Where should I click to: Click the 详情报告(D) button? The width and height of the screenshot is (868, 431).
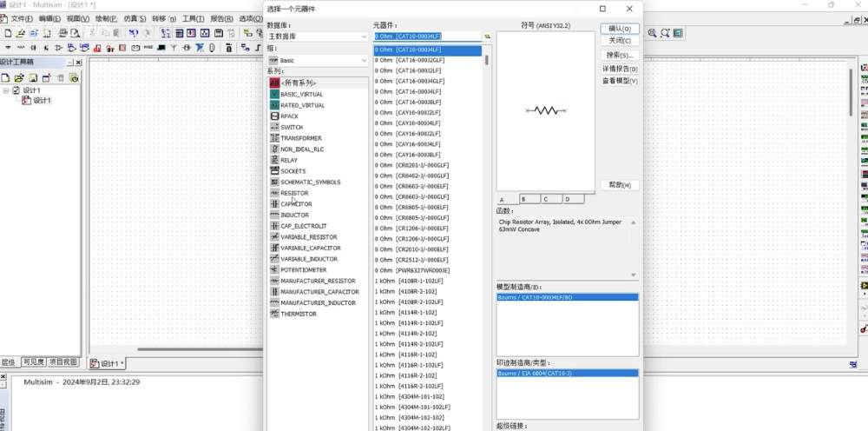(x=620, y=69)
